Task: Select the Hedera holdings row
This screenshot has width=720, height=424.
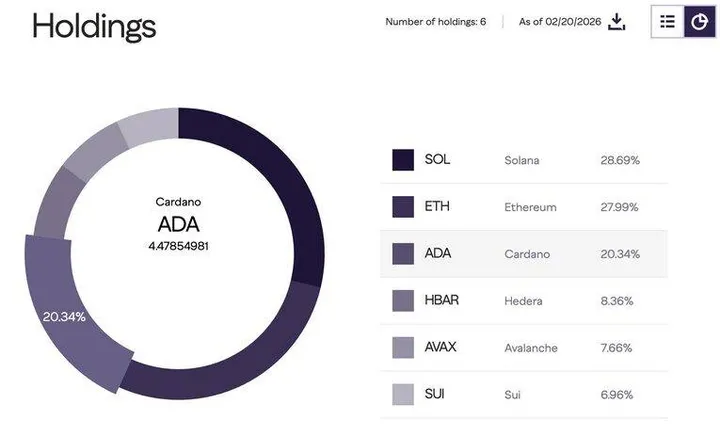Action: click(523, 301)
